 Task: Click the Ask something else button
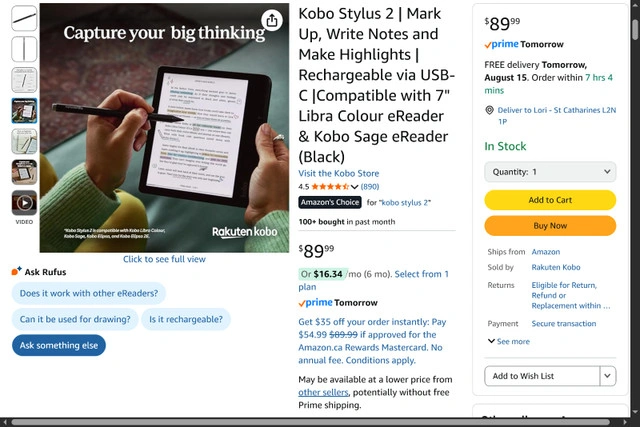(x=59, y=345)
